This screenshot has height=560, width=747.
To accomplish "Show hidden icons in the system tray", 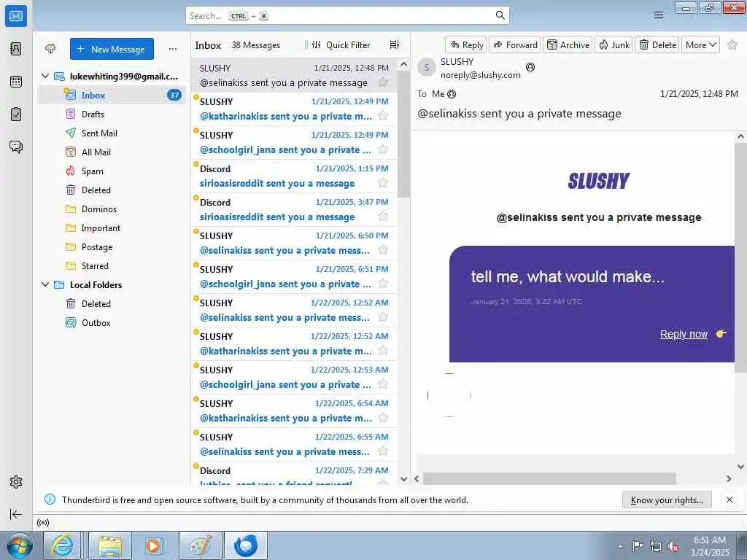I will click(x=620, y=547).
